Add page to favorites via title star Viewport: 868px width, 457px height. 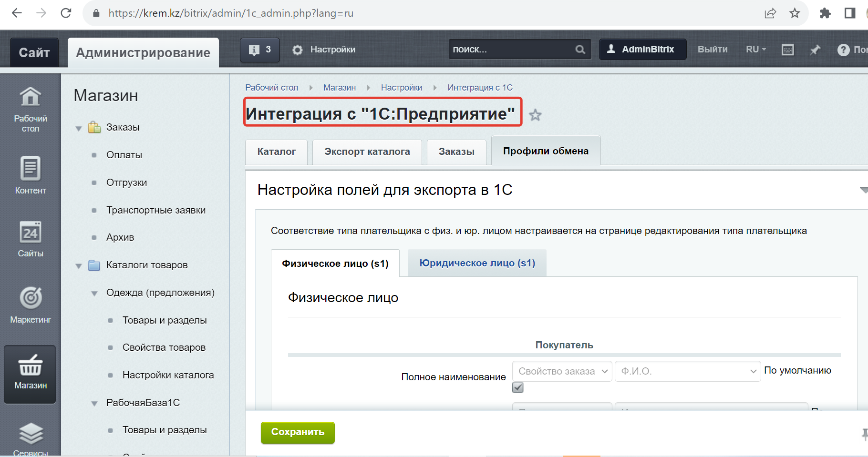coord(535,115)
